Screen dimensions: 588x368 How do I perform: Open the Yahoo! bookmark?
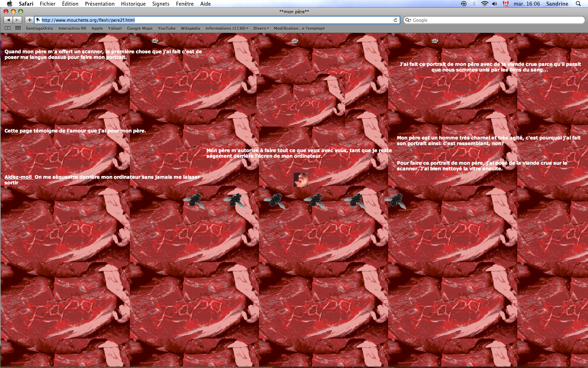(115, 28)
